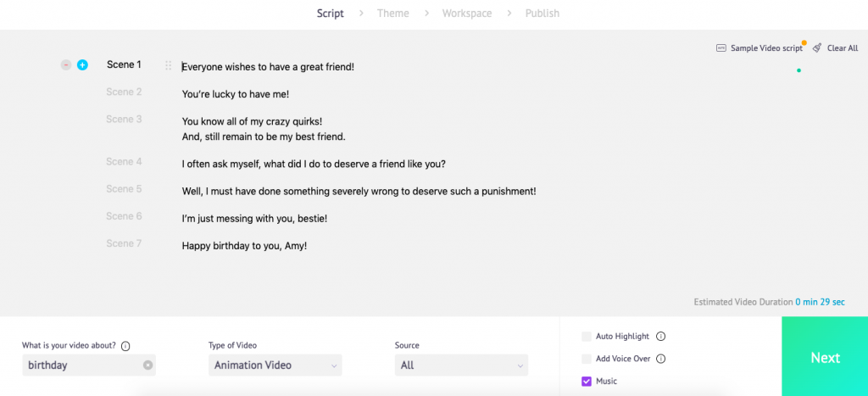Show the info tooltip for Add Voice Over
Image resolution: width=868 pixels, height=396 pixels.
(660, 359)
